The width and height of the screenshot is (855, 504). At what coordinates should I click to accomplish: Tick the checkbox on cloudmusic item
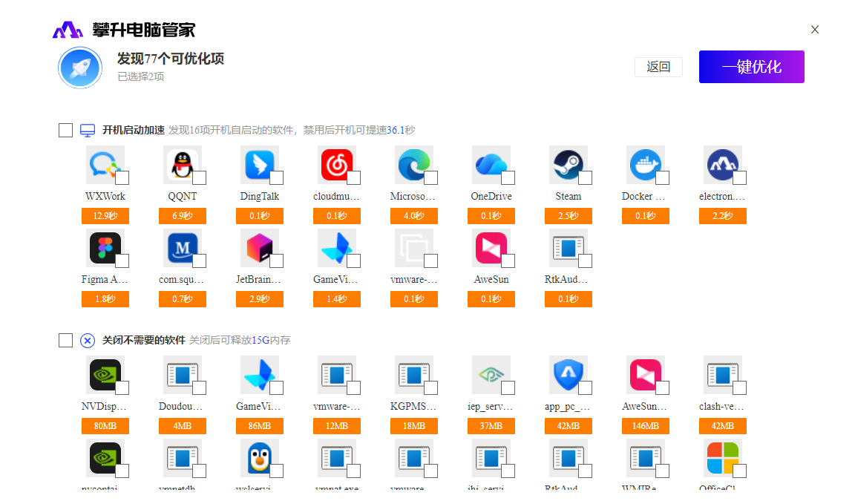click(354, 178)
